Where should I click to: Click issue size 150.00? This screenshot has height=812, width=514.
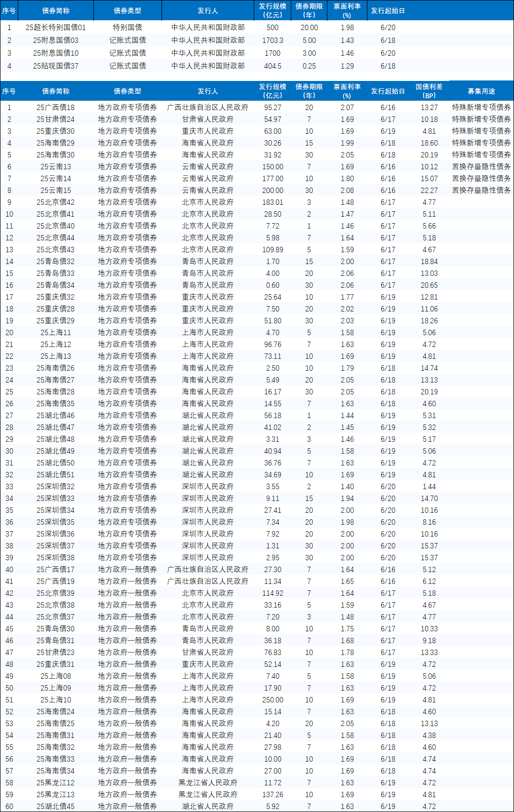(x=273, y=167)
